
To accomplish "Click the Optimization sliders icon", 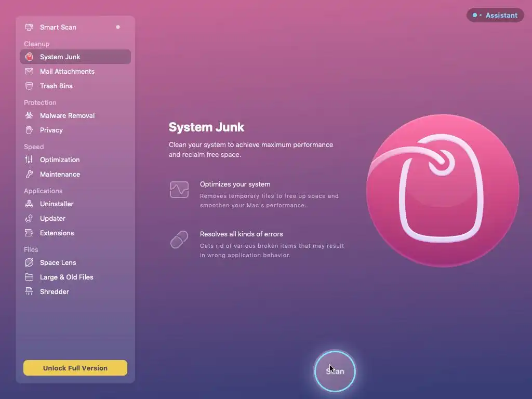I will click(x=29, y=159).
